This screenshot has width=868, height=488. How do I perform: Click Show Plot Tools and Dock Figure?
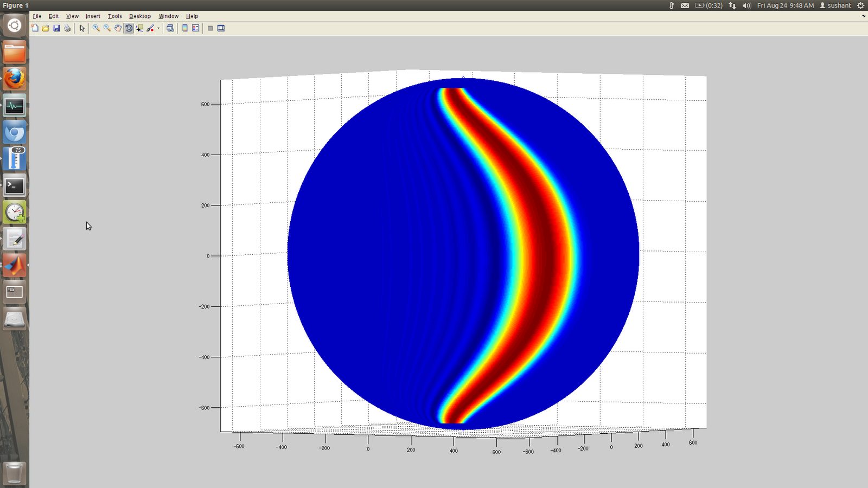tap(221, 28)
